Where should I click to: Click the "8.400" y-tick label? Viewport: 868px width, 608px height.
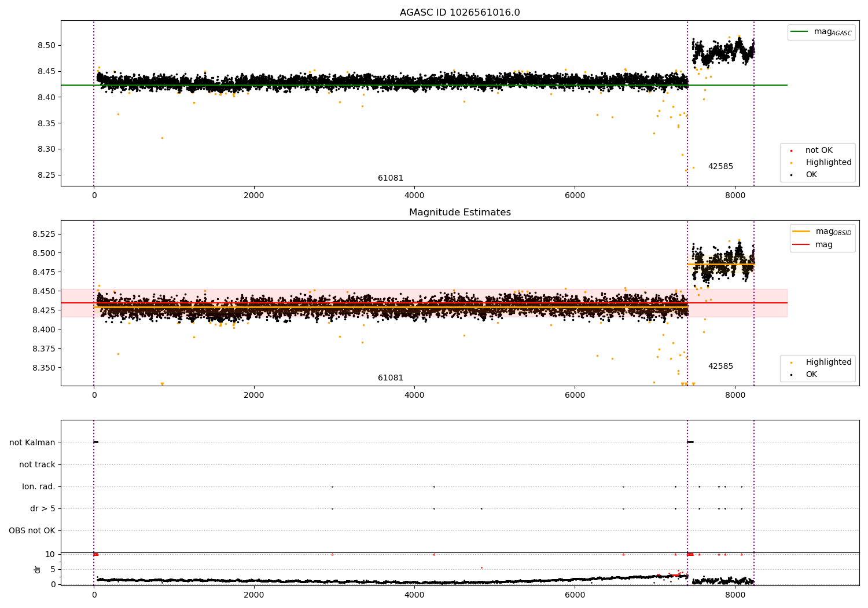(x=44, y=330)
